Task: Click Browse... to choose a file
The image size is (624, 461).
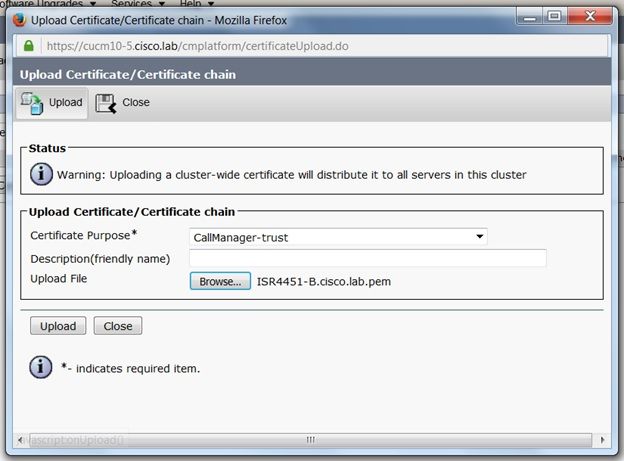Action: 220,281
